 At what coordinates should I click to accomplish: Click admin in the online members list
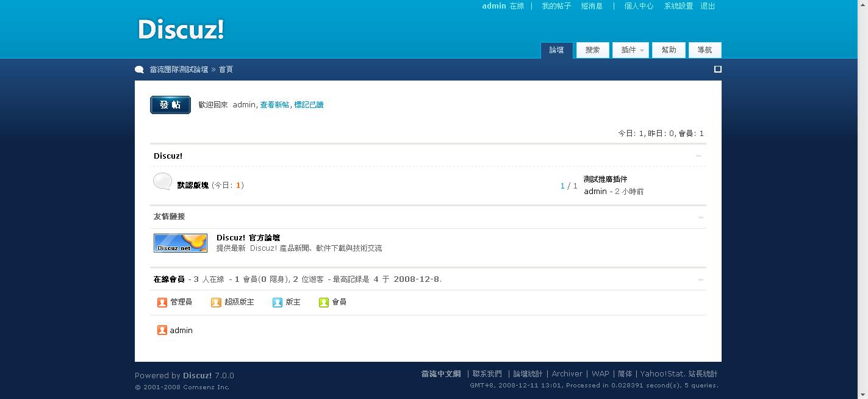click(x=181, y=331)
